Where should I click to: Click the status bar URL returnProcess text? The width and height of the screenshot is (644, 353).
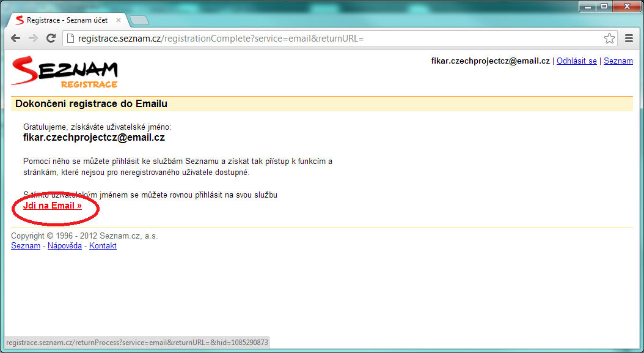137,343
